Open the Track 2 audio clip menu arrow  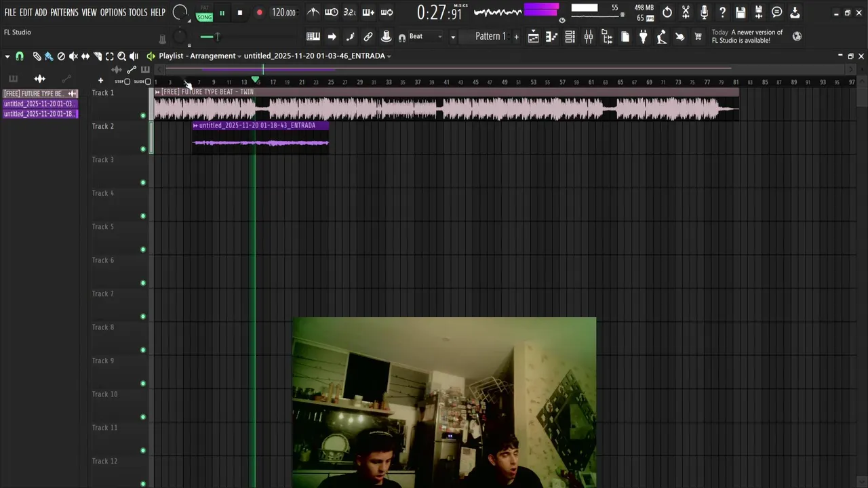[195, 125]
